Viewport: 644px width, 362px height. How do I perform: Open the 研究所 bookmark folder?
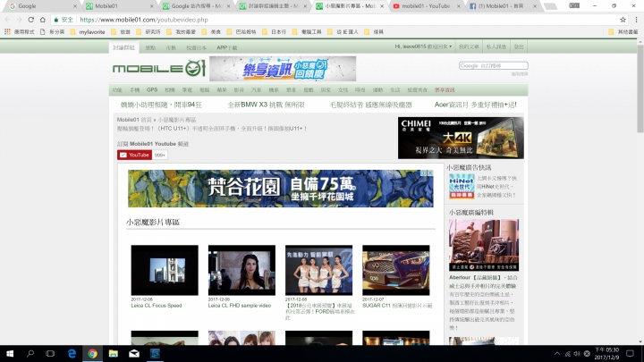coord(148,31)
